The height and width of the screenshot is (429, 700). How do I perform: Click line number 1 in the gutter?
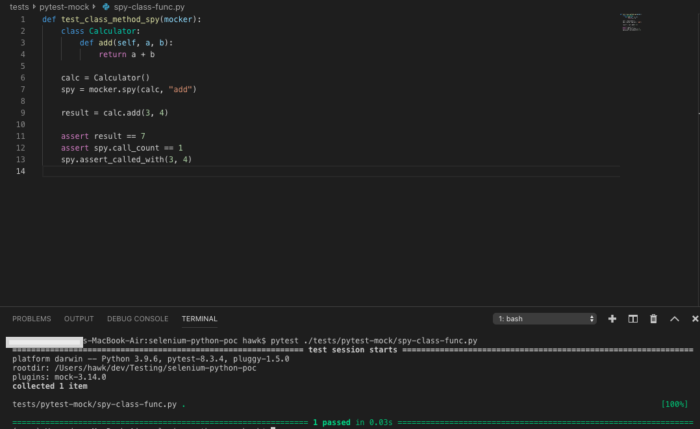22,19
